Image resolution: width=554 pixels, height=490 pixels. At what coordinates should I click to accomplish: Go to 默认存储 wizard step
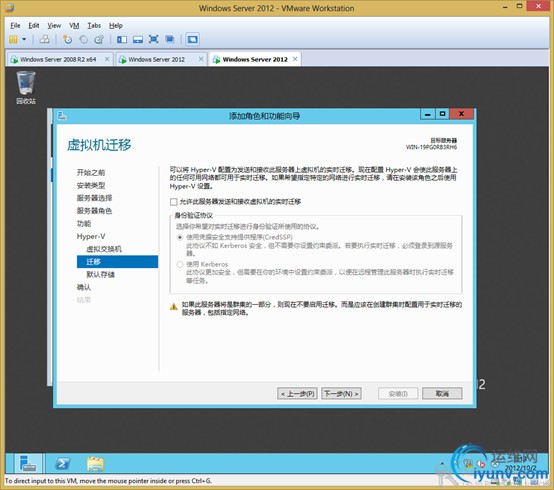(x=100, y=274)
